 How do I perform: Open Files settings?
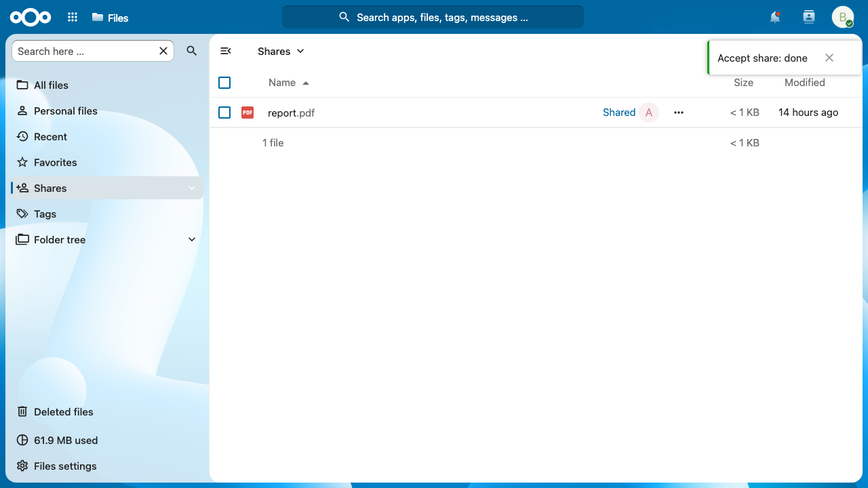[107, 466]
